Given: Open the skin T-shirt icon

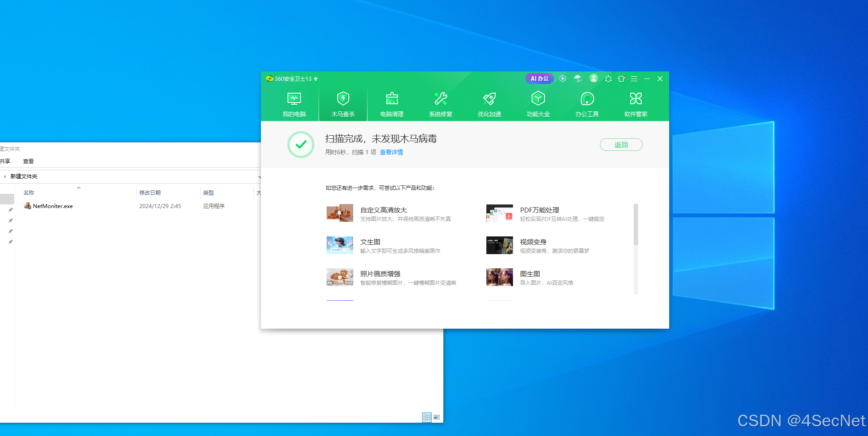Looking at the screenshot, I should point(621,79).
